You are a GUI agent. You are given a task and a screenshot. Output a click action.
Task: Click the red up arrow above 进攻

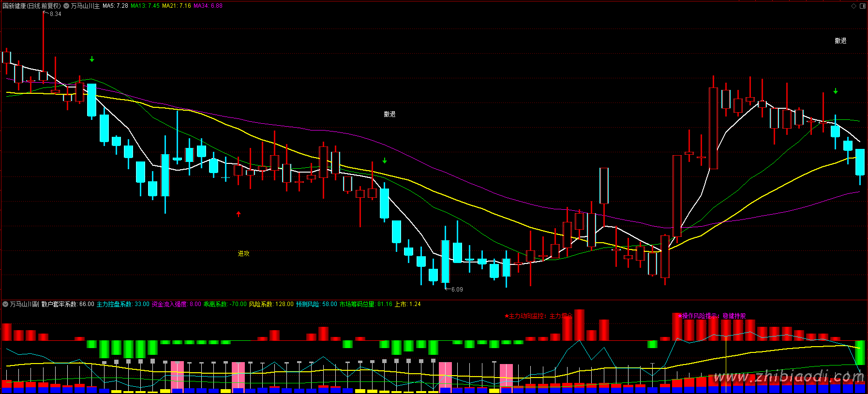point(239,214)
